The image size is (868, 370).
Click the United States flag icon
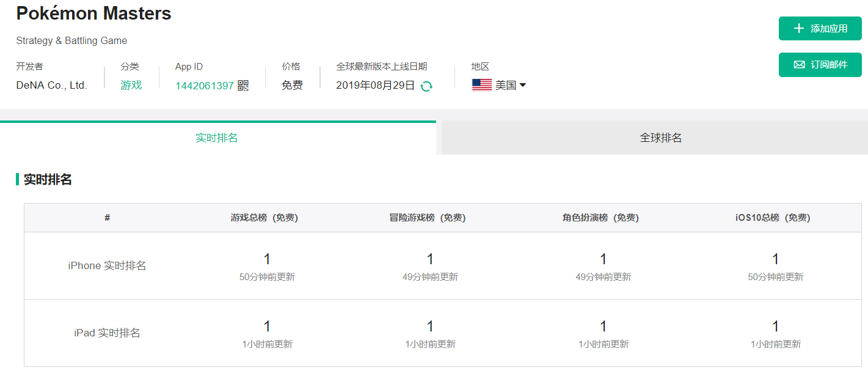coord(481,85)
